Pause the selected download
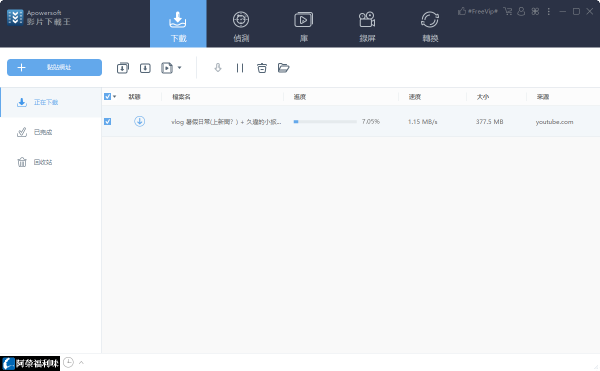The width and height of the screenshot is (600, 371). coord(240,68)
